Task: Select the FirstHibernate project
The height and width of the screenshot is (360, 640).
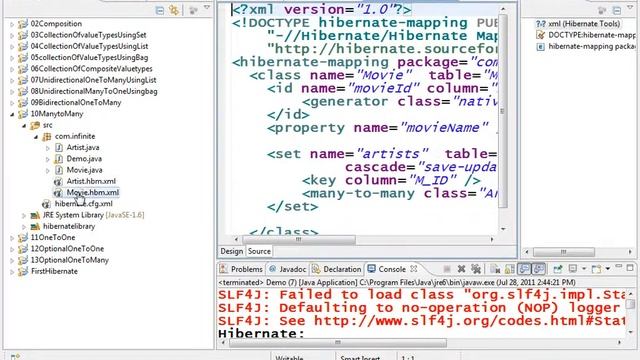Action: click(54, 271)
